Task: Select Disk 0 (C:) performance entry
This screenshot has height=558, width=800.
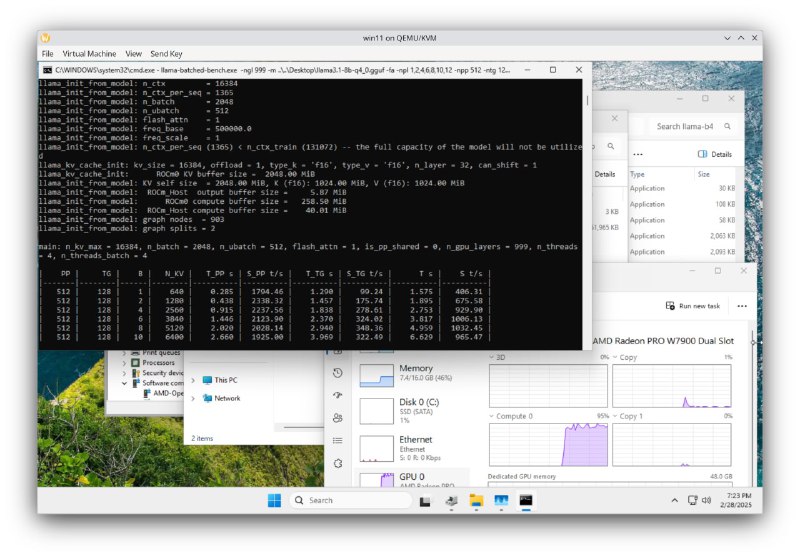Action: pos(411,412)
